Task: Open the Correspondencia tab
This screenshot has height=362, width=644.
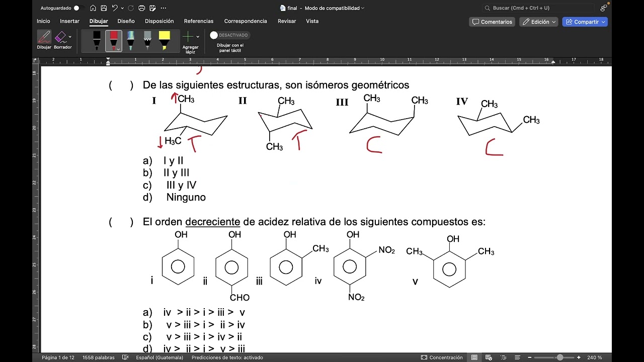Action: coord(246,21)
